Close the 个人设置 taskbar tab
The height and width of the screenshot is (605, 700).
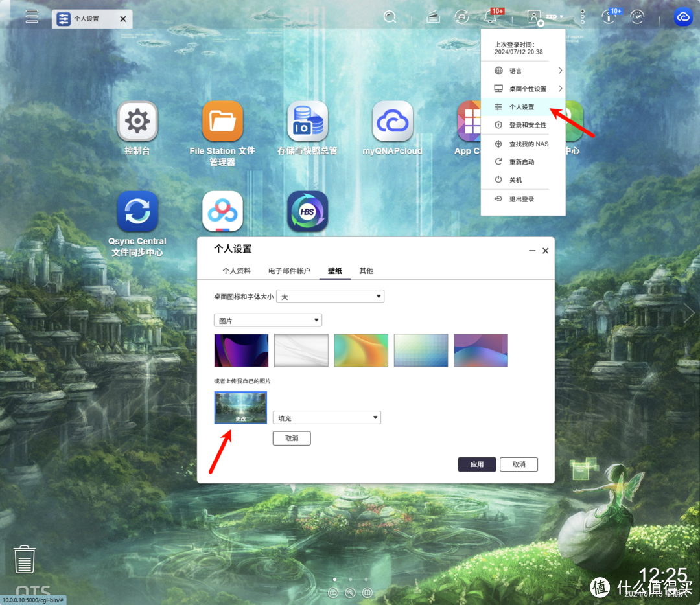(x=123, y=19)
